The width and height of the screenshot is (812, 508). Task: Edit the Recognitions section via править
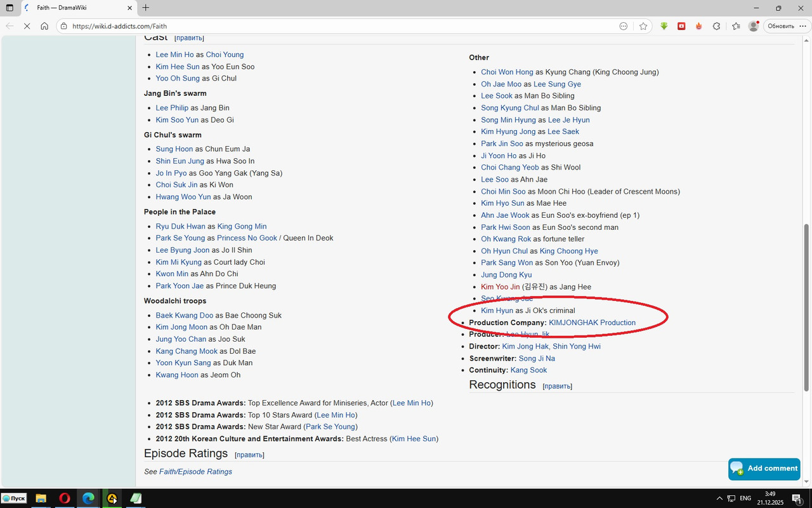pos(557,386)
